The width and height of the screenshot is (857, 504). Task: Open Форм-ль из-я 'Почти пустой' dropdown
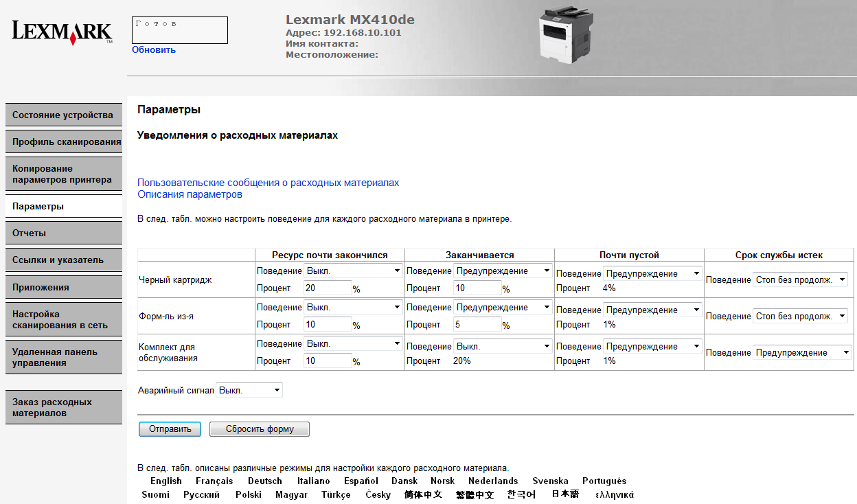pyautogui.click(x=653, y=310)
